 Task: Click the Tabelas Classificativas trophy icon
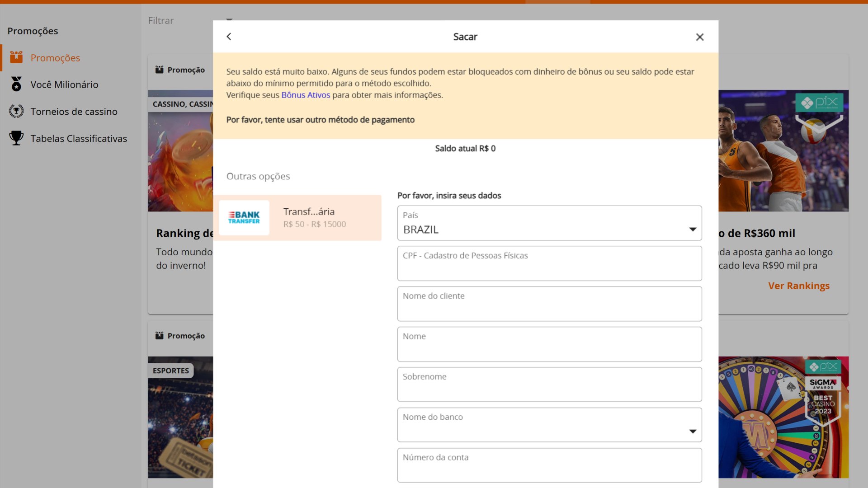16,138
